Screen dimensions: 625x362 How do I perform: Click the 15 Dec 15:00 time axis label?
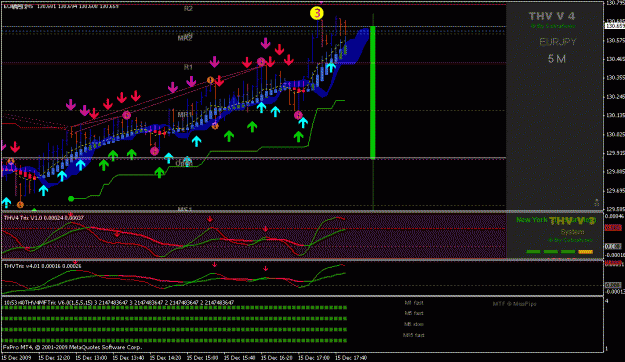(x=202, y=358)
